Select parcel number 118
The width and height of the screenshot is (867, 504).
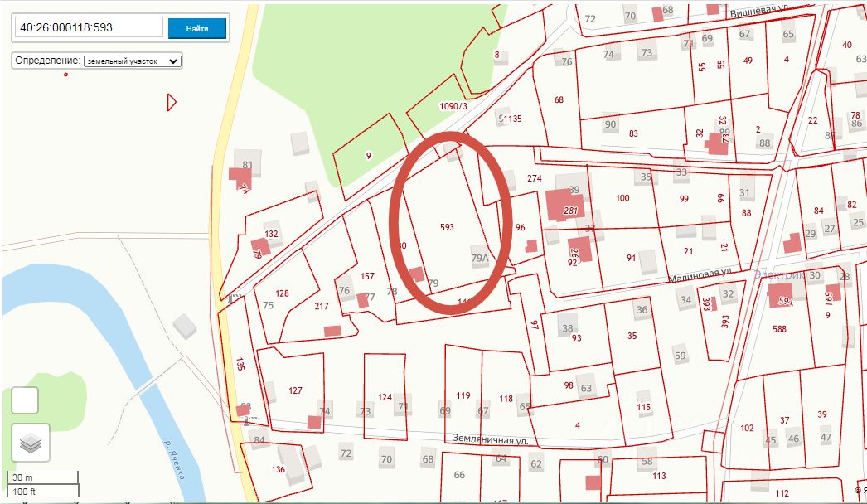[x=506, y=399]
